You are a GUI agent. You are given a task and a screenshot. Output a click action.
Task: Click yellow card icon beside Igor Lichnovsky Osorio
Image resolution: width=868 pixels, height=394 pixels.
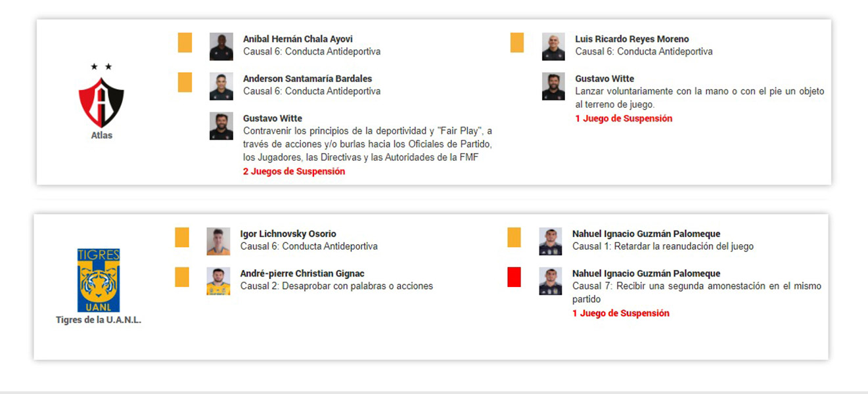(182, 238)
